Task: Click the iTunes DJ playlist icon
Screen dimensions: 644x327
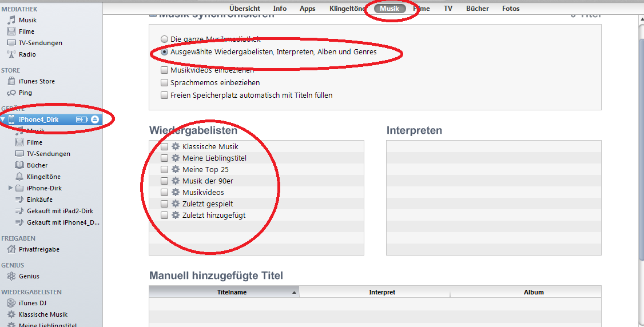Action: [11, 303]
